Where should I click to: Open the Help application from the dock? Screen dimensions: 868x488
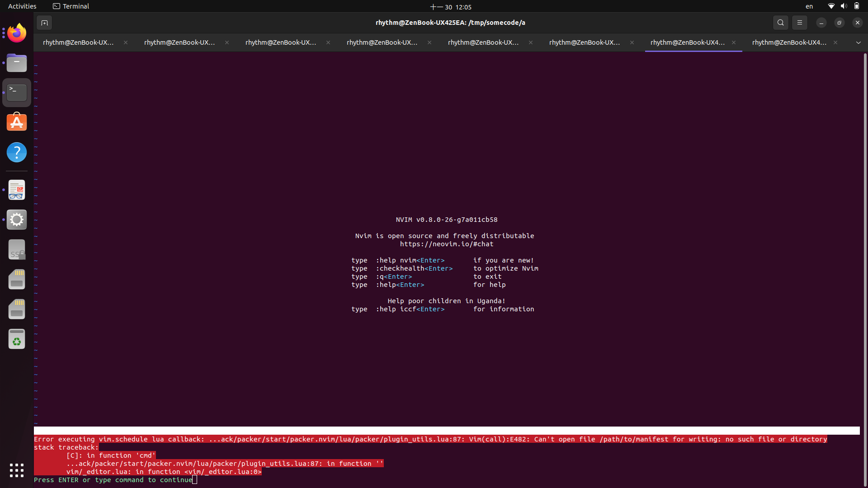[16, 152]
